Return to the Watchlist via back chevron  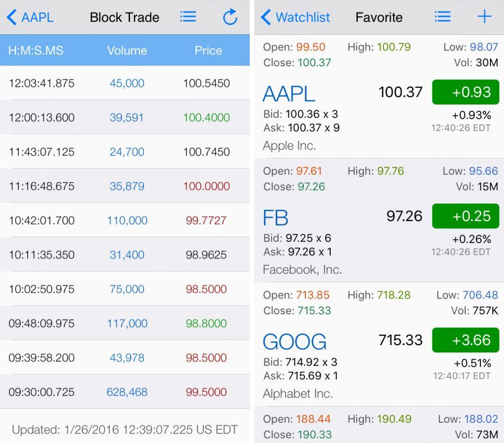(x=295, y=17)
